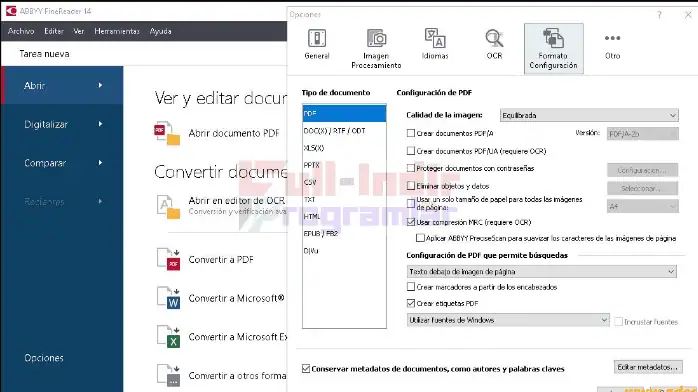Open the Archivo menu
This screenshot has height=392, width=698.
tap(21, 31)
